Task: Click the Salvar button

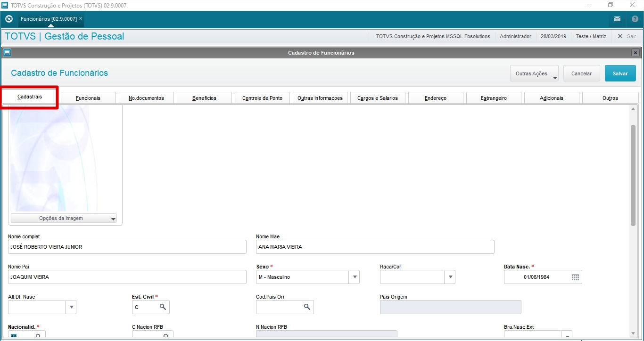Action: 620,73
